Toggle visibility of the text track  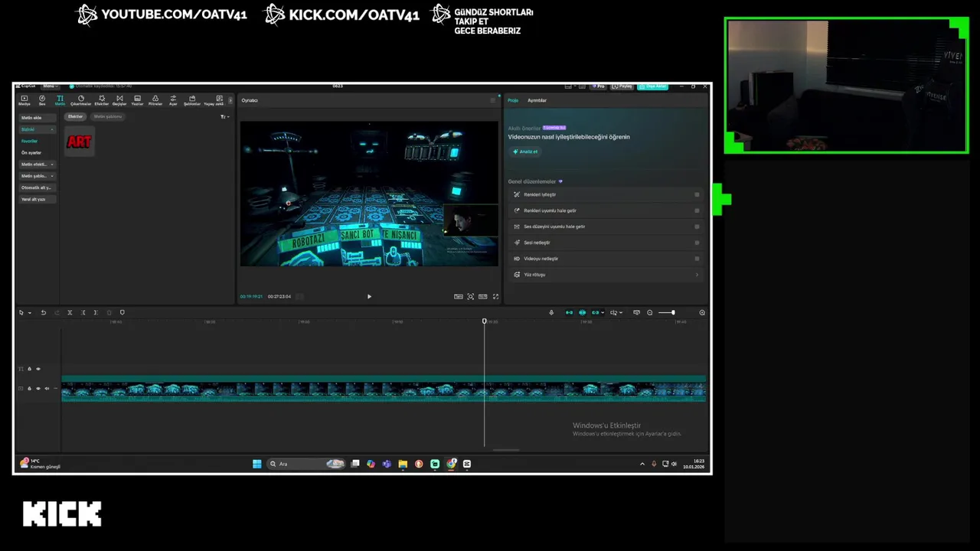[38, 369]
